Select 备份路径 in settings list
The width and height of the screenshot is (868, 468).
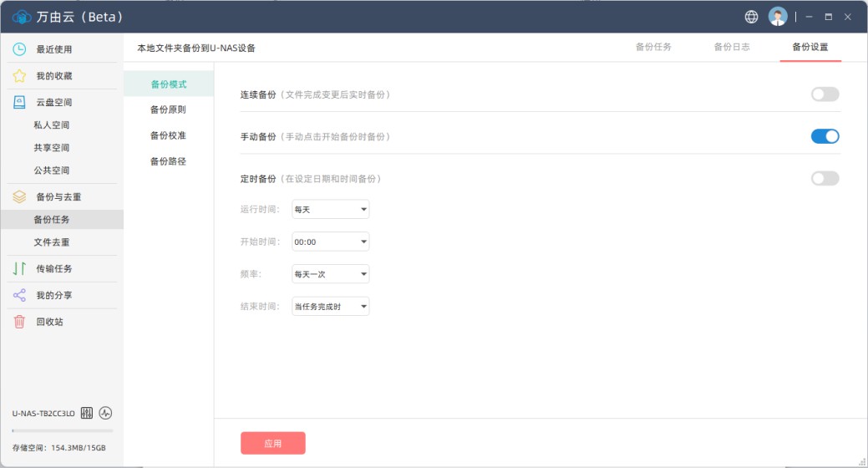click(x=168, y=161)
